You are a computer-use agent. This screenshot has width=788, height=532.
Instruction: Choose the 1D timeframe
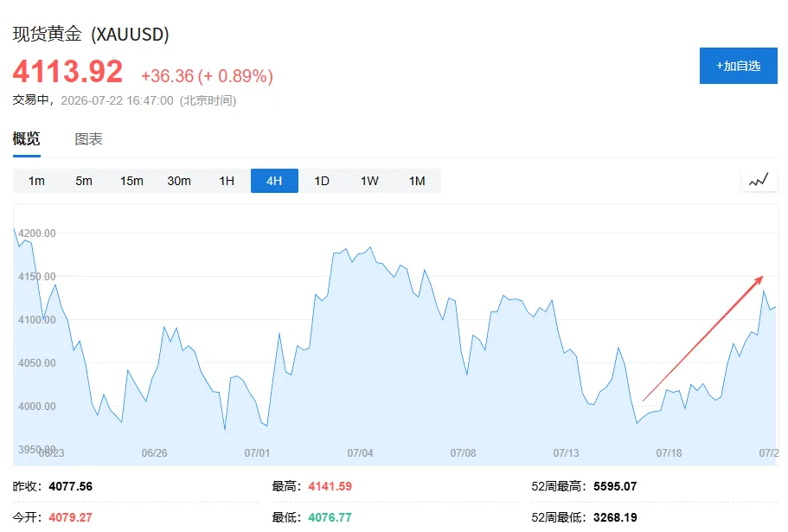[x=322, y=181]
